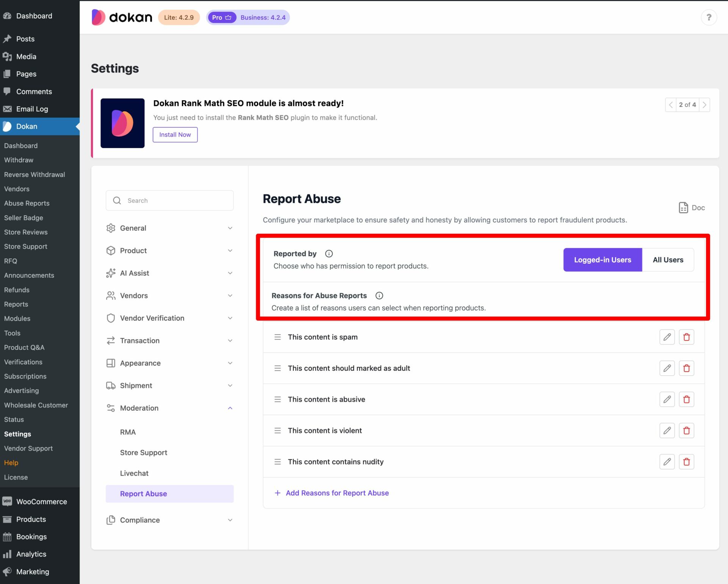Image resolution: width=728 pixels, height=584 pixels.
Task: Click the drag handle for 'This content is violent'
Action: point(277,430)
